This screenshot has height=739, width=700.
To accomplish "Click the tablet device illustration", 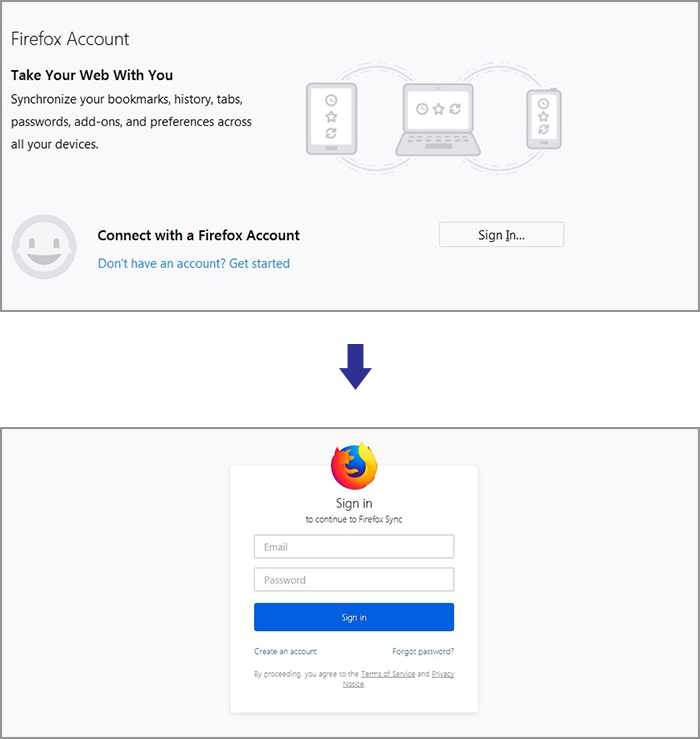I will pos(331,119).
